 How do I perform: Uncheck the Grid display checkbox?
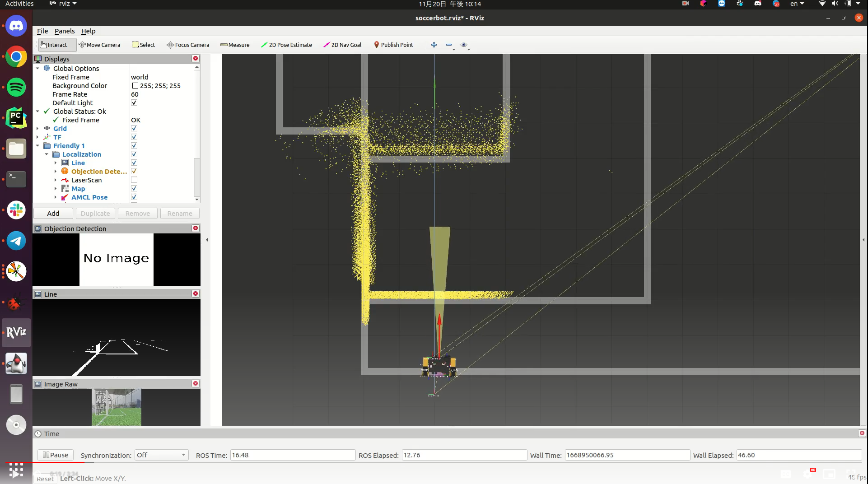(134, 129)
